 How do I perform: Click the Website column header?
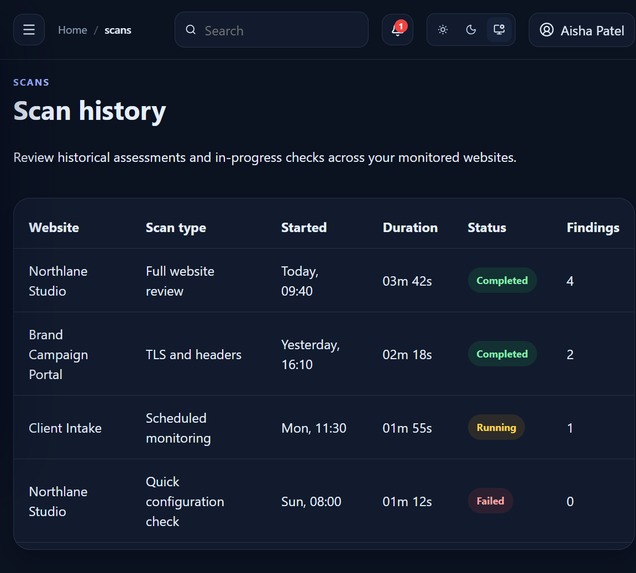(54, 227)
